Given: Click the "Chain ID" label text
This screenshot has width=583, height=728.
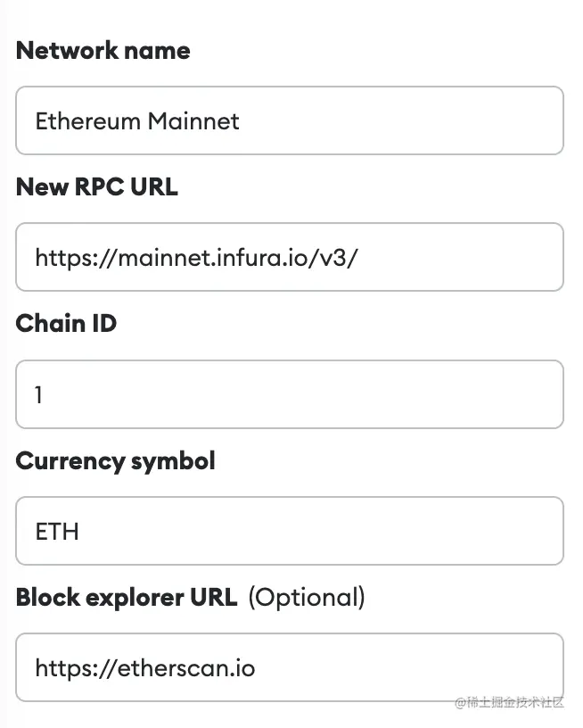Looking at the screenshot, I should (x=66, y=324).
